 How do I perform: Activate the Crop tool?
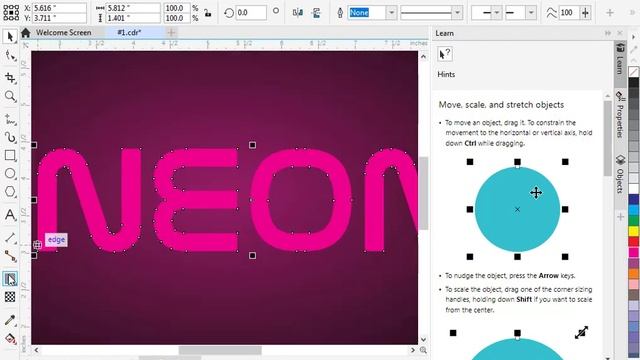(x=10, y=78)
